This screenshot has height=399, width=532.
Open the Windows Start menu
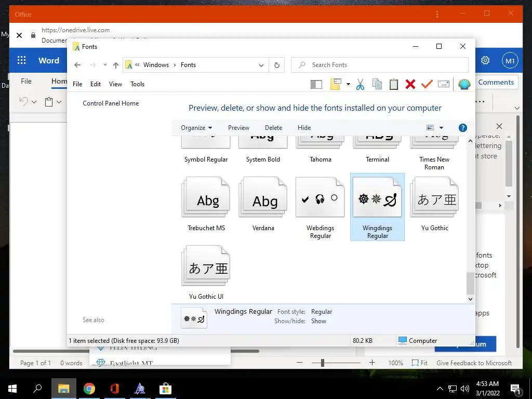[12, 389]
